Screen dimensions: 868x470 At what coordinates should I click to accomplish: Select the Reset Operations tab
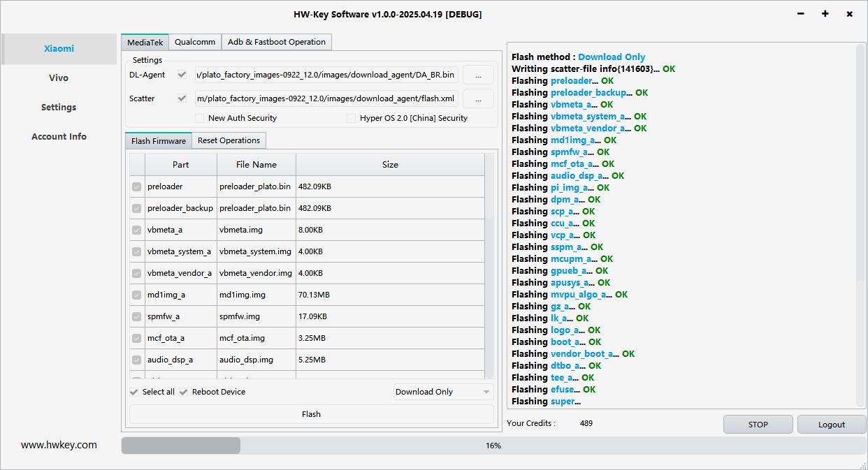[229, 140]
